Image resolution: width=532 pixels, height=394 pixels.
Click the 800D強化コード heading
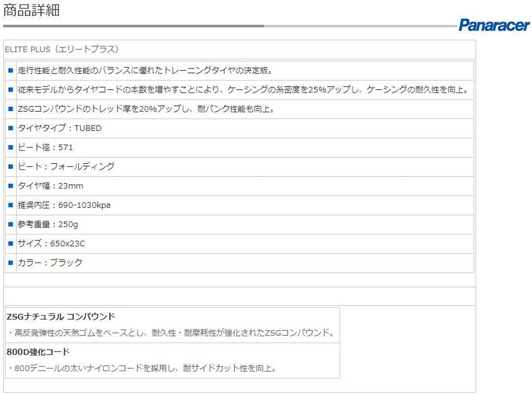click(x=38, y=352)
